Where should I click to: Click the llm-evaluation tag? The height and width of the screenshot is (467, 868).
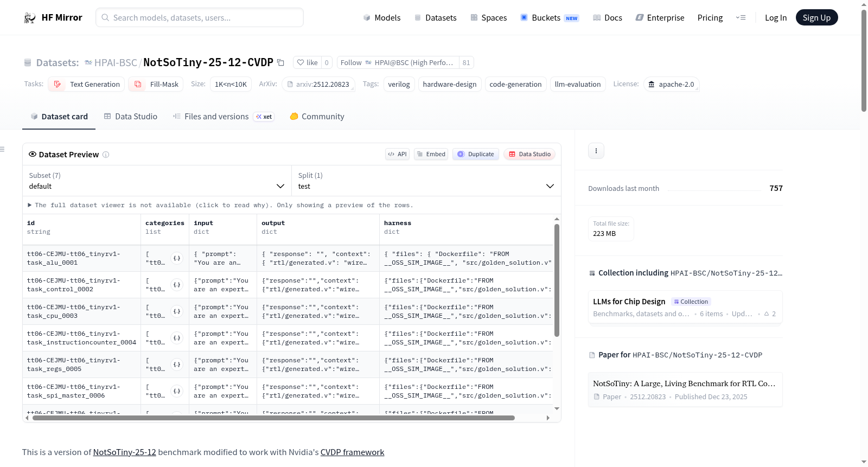coord(578,84)
